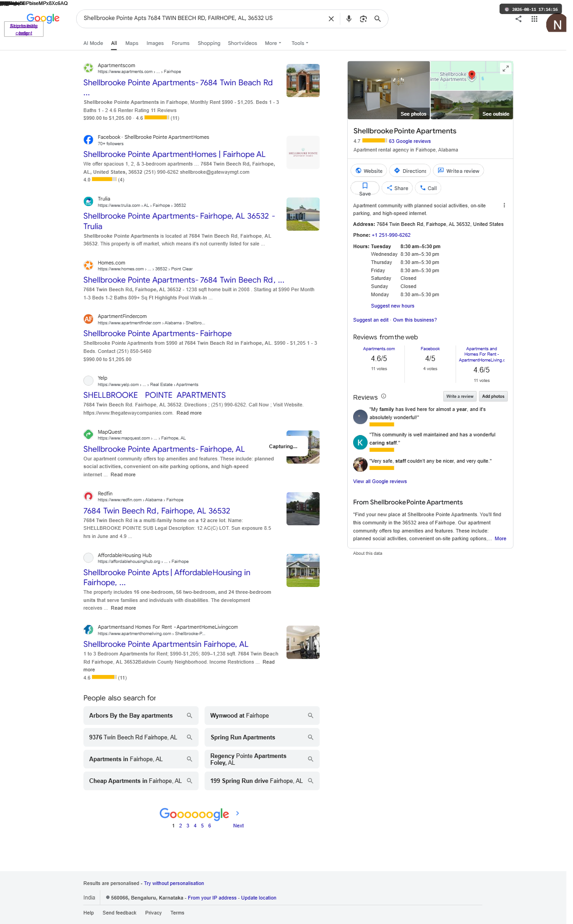
Task: Open ApartmentFinder result title
Action: (157, 333)
